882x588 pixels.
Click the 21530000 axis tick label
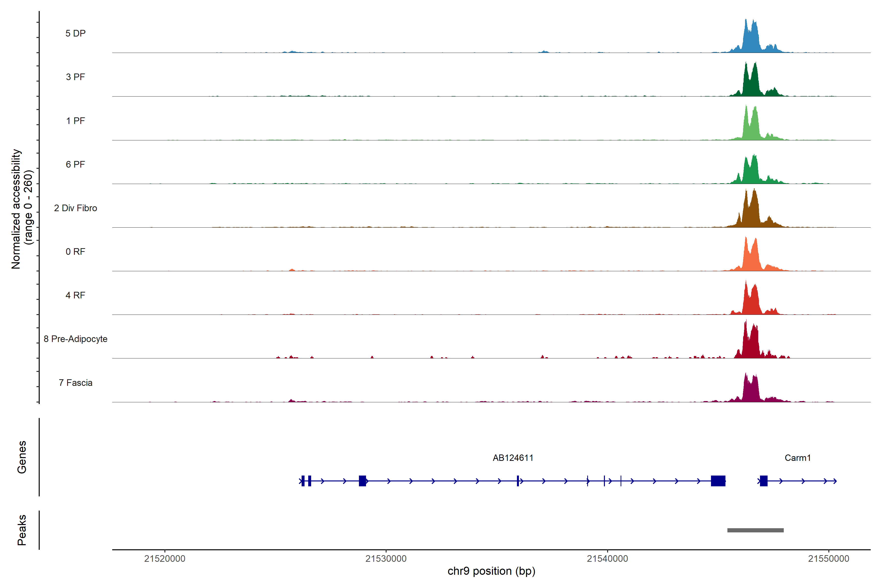pos(386,559)
